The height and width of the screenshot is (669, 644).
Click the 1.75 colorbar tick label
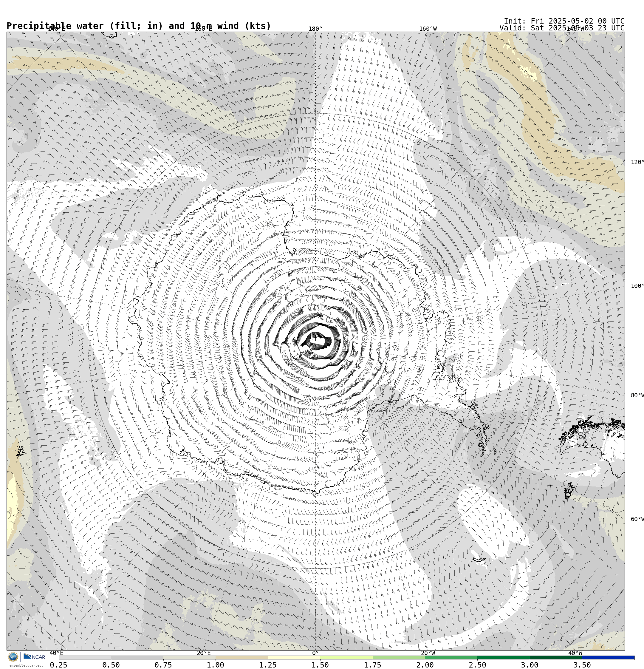pyautogui.click(x=373, y=665)
